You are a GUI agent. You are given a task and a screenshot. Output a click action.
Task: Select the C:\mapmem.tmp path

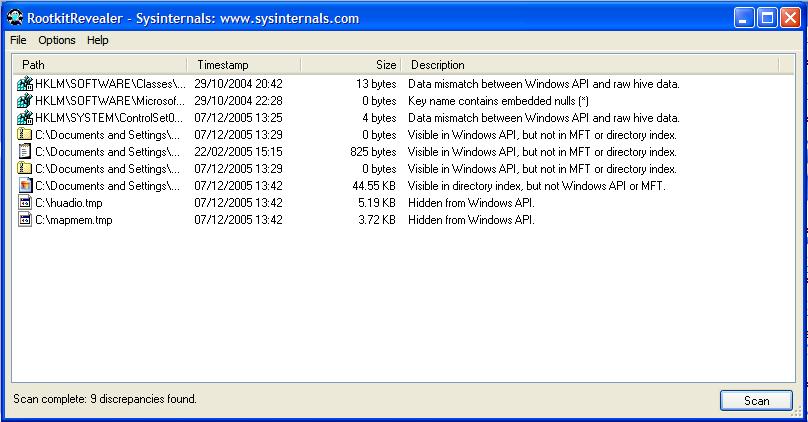(74, 220)
